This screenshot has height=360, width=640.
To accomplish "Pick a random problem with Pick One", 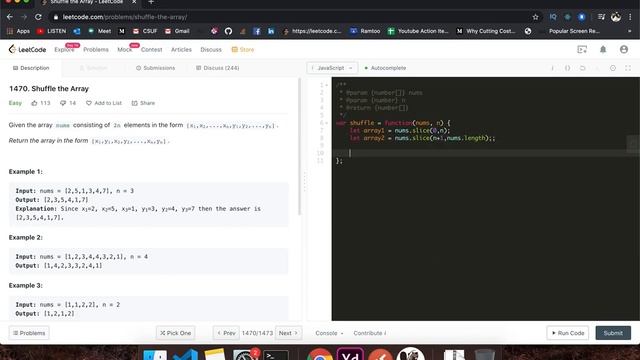I will click(x=176, y=333).
